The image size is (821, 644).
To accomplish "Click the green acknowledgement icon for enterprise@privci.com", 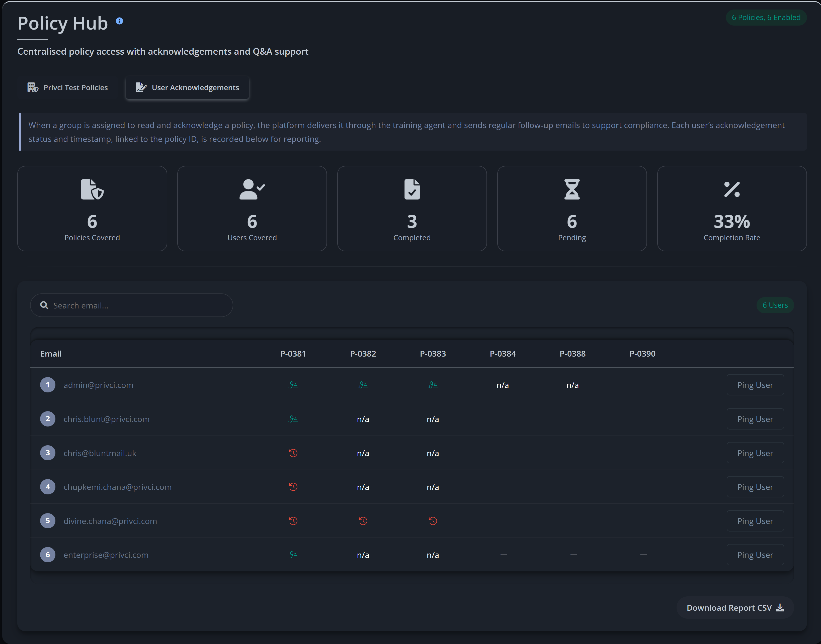I will click(x=293, y=555).
